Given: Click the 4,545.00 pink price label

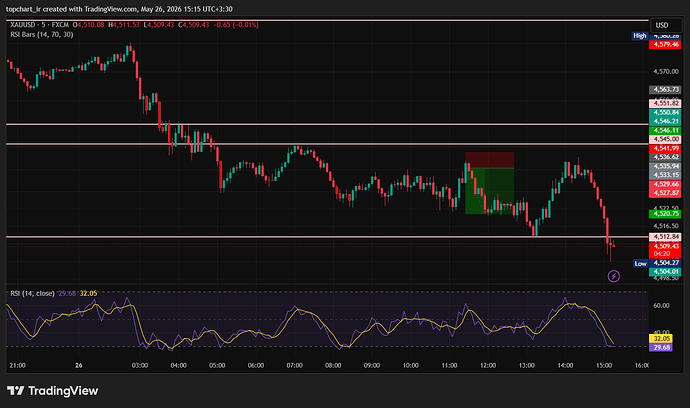Looking at the screenshot, I should (x=665, y=139).
